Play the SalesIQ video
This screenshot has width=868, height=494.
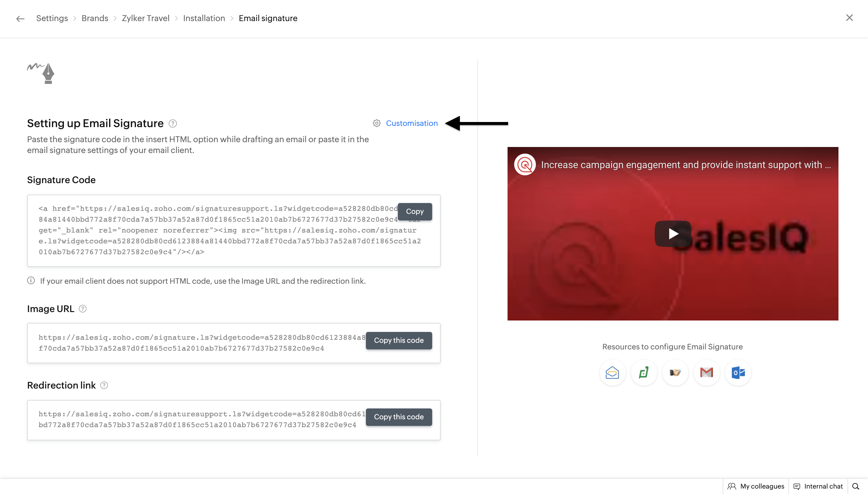click(x=672, y=234)
